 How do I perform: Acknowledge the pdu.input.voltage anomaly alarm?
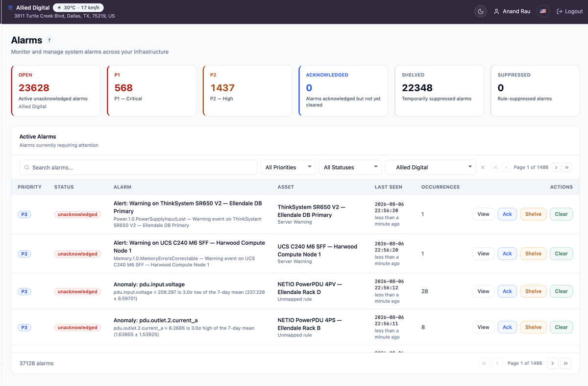click(x=507, y=291)
